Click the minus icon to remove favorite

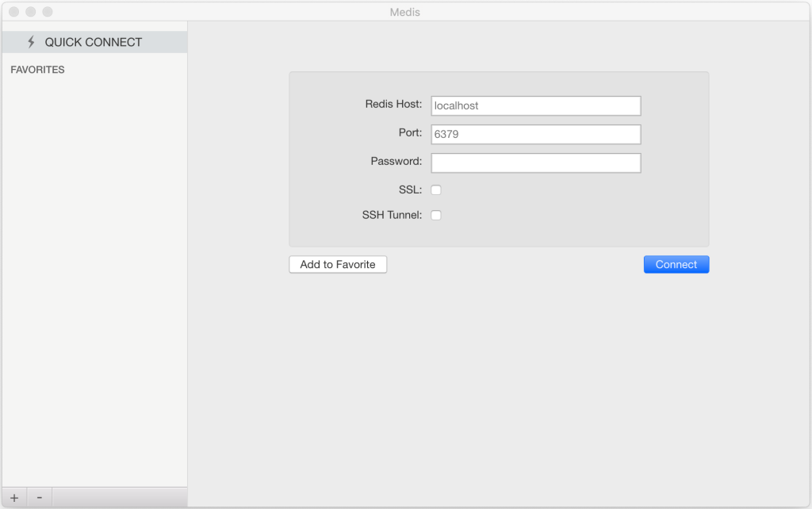[40, 498]
